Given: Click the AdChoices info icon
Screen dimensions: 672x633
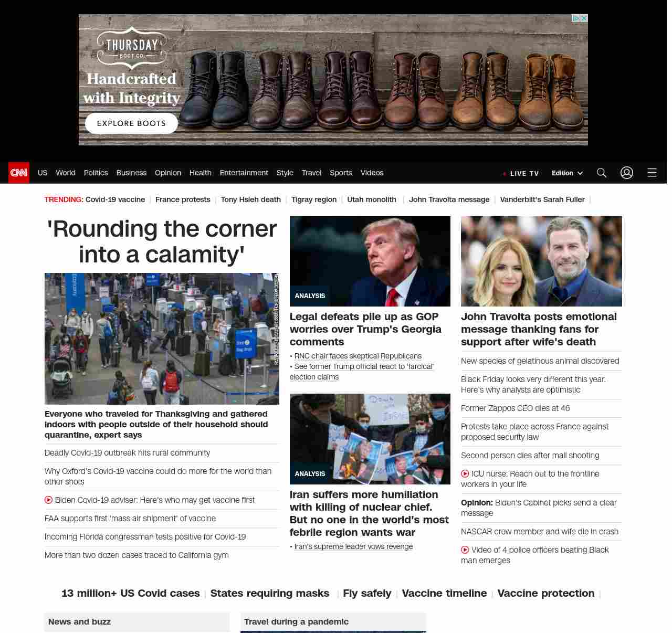Looking at the screenshot, I should pos(576,18).
